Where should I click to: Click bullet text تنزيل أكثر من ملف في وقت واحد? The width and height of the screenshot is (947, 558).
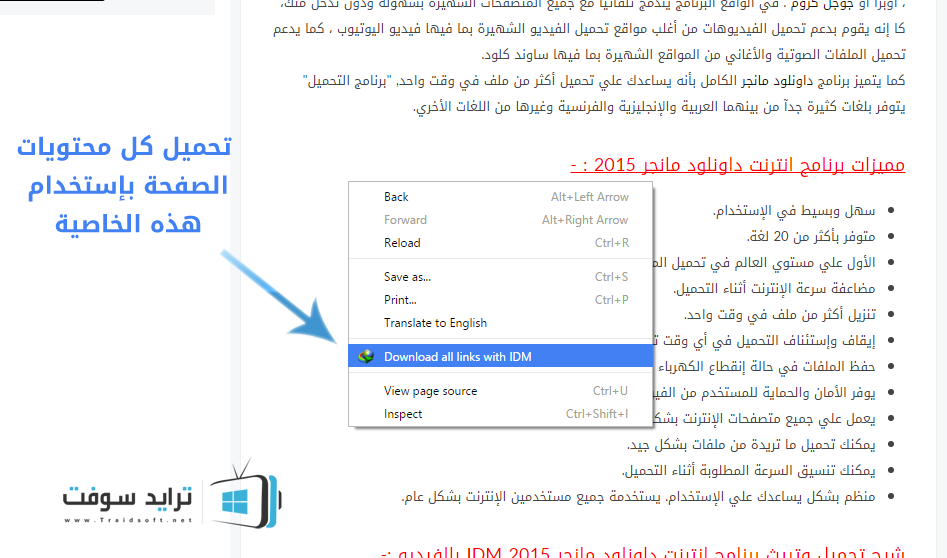click(780, 314)
